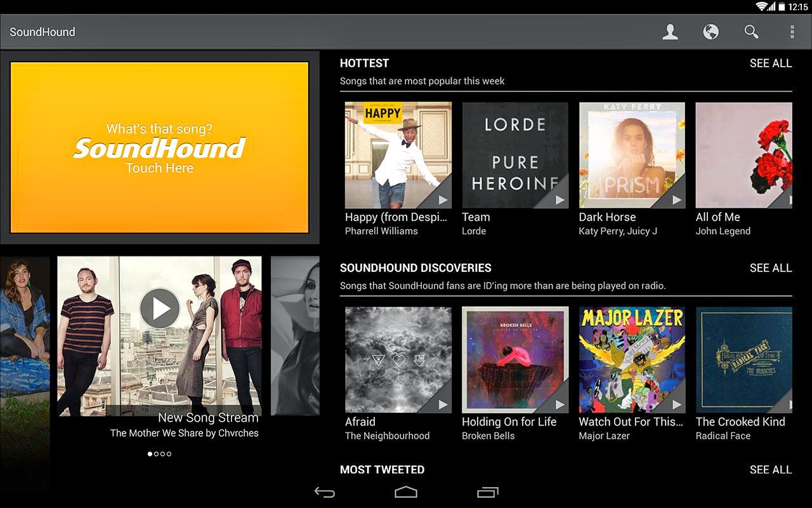The height and width of the screenshot is (508, 812).
Task: Open The Crooked Kind title
Action: [x=740, y=421]
